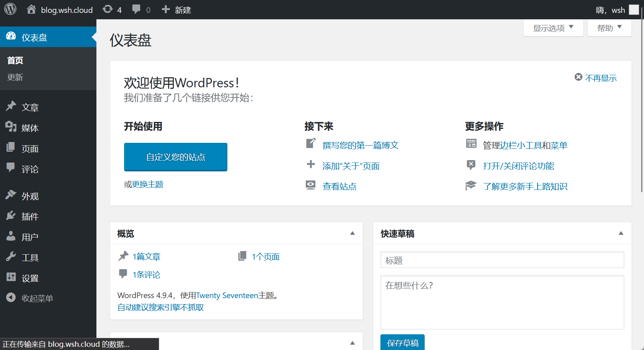The height and width of the screenshot is (350, 644).
Task: Click the person icon beside 用户
Action: pos(11,236)
